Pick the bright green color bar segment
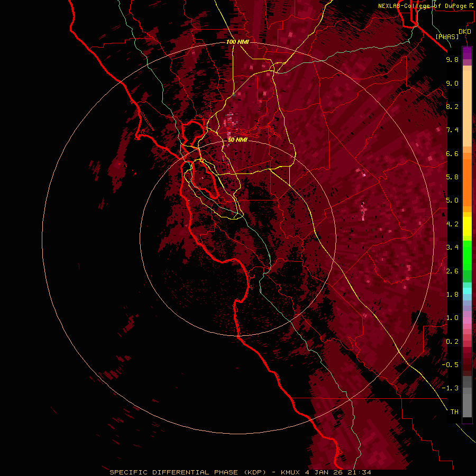The image size is (476, 476). tap(467, 255)
